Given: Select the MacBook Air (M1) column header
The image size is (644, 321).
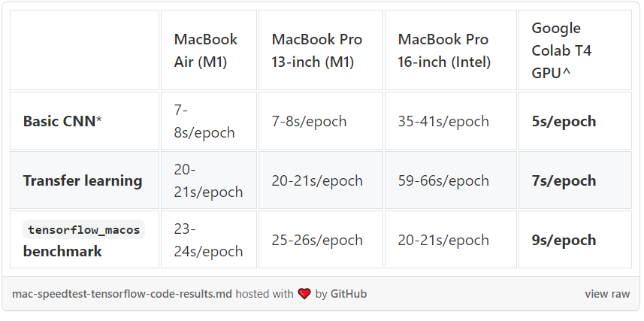Looking at the screenshot, I should pyautogui.click(x=209, y=50).
